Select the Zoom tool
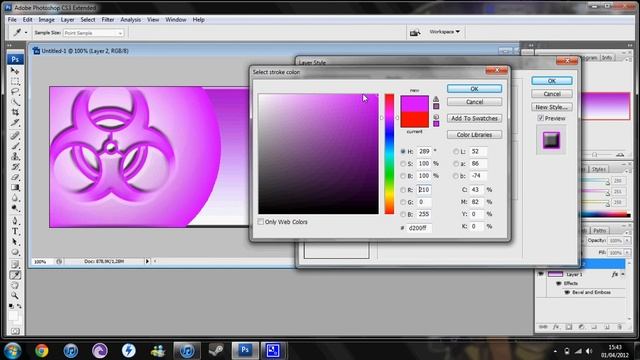This screenshot has width=640, height=360. point(15,296)
